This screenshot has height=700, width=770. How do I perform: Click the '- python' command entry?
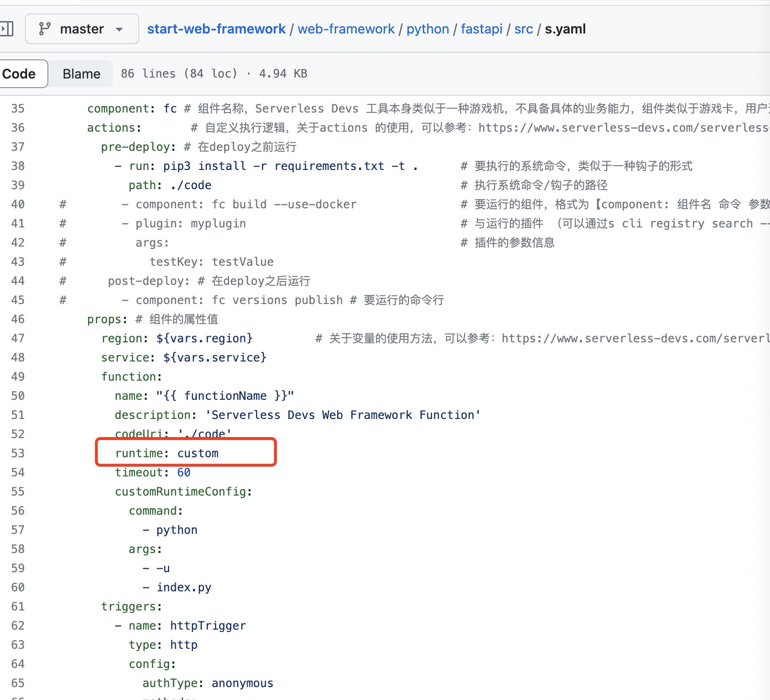(170, 530)
